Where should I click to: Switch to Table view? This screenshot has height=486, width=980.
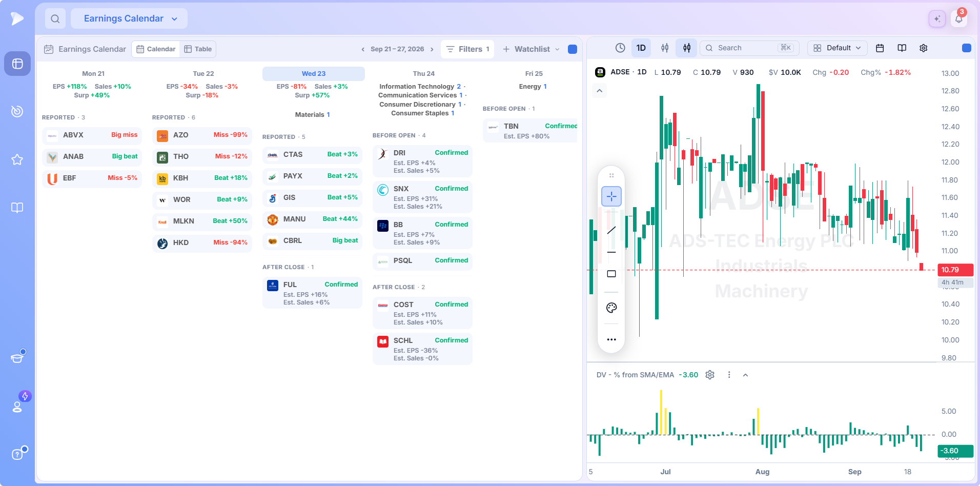(198, 49)
